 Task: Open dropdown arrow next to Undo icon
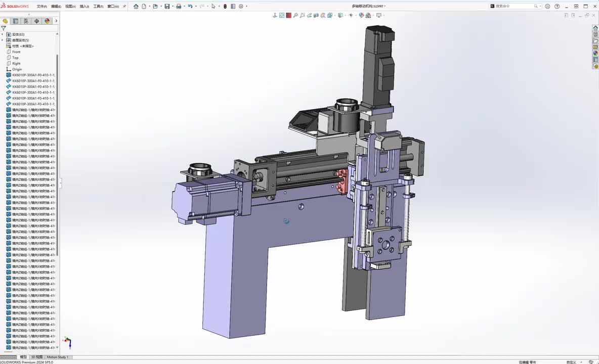[x=196, y=6]
